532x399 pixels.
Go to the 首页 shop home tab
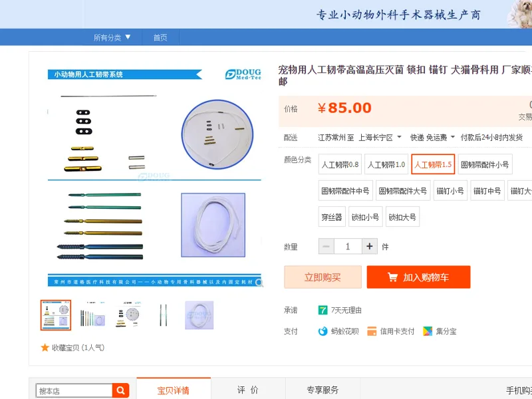[160, 37]
